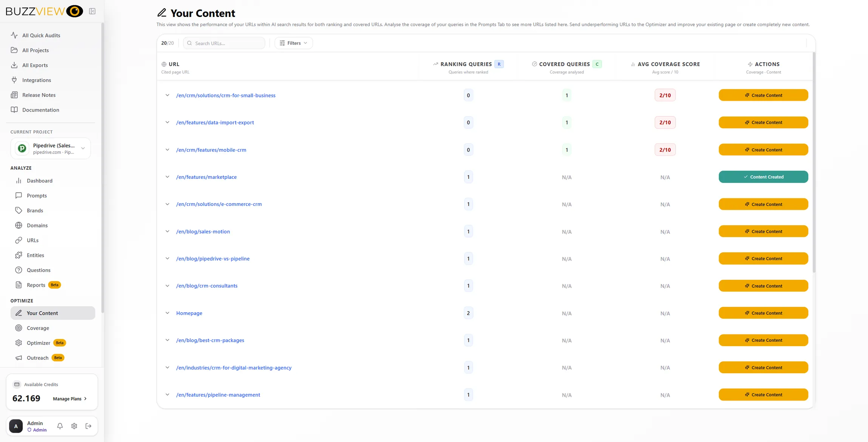Sort by Avg Coverage Score header
868x442 pixels.
coord(665,64)
